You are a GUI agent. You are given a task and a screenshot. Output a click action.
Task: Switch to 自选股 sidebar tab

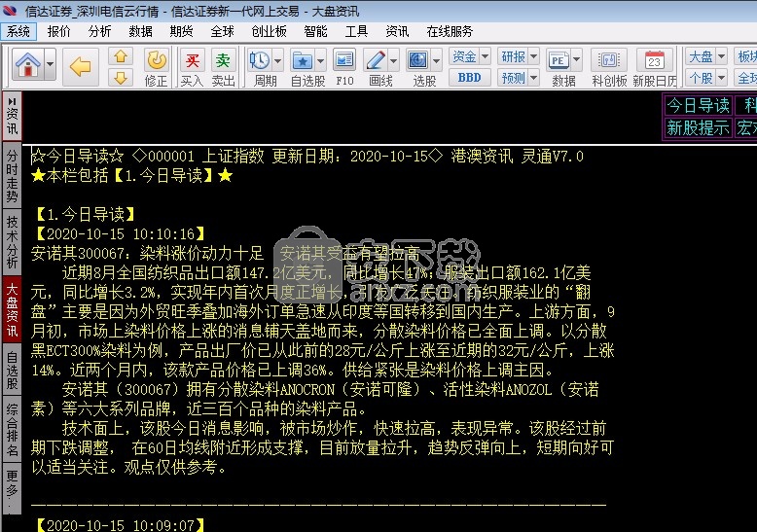tap(12, 370)
